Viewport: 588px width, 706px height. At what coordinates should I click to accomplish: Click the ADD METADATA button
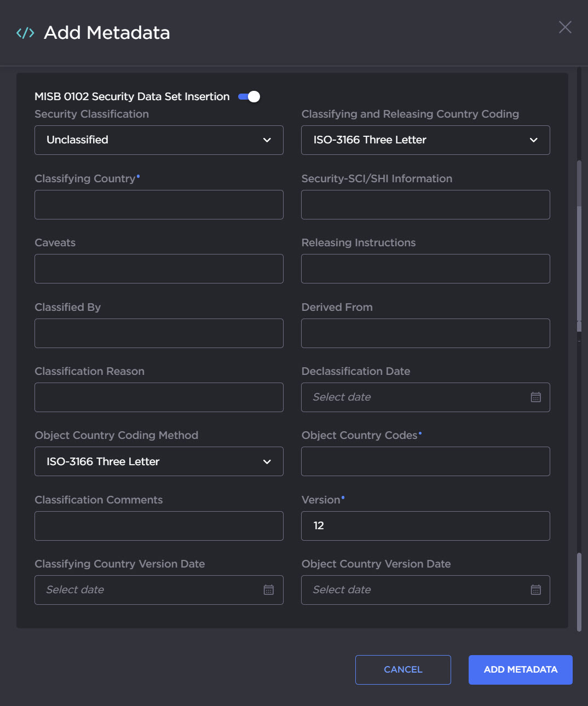coord(520,669)
